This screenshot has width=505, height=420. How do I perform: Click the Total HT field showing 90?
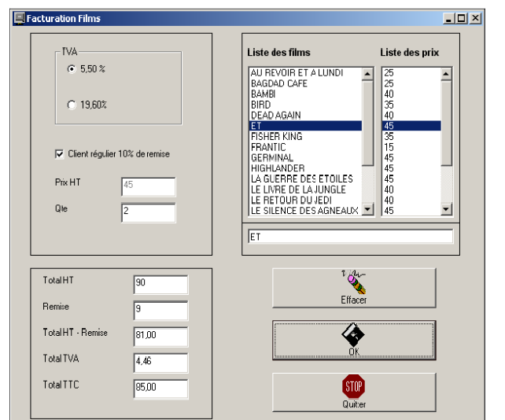pyautogui.click(x=160, y=285)
